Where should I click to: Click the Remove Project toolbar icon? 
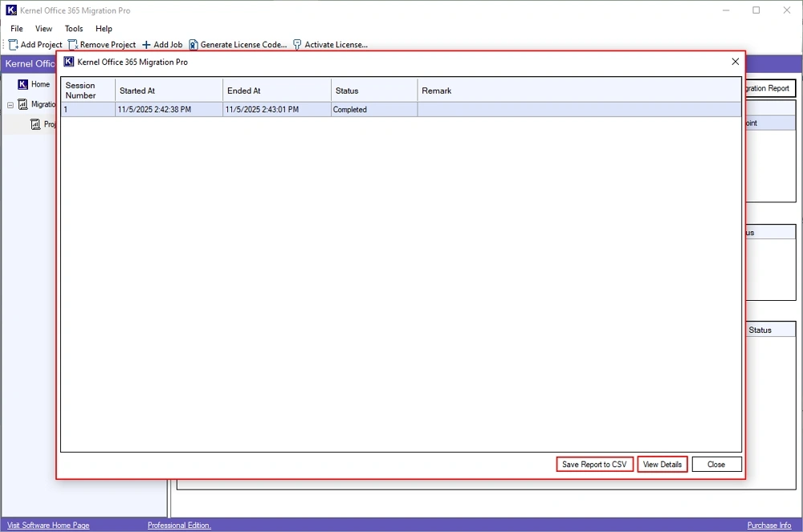(73, 45)
